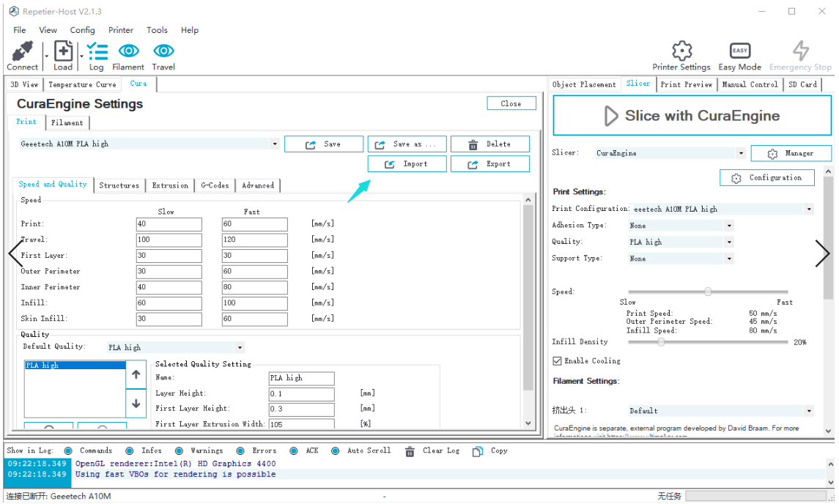Export the print configuration
Image resolution: width=839 pixels, height=504 pixels.
click(x=489, y=164)
